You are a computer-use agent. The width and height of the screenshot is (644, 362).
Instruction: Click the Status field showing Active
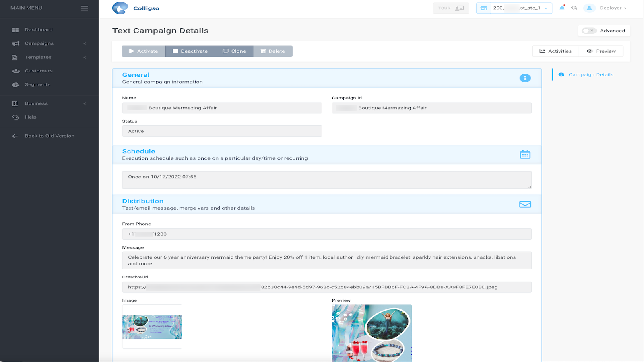(x=222, y=131)
